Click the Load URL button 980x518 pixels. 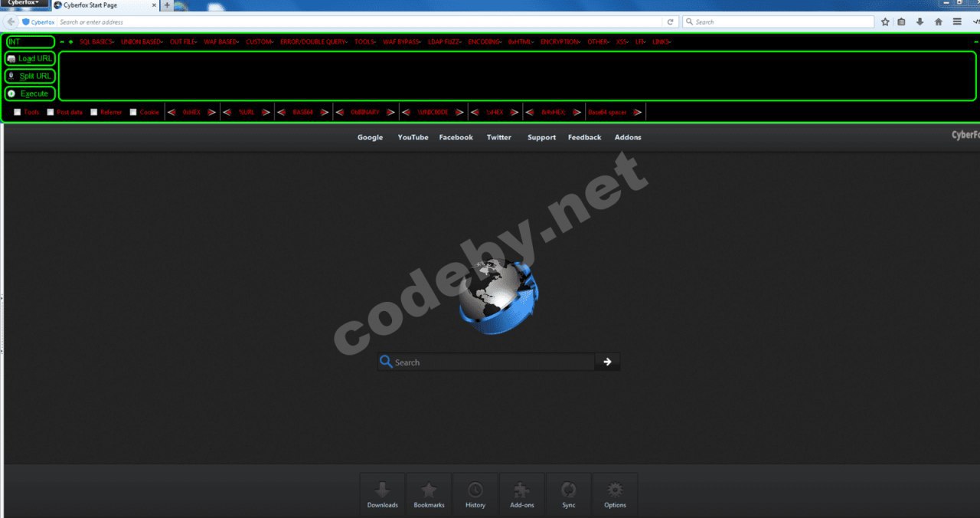point(30,59)
